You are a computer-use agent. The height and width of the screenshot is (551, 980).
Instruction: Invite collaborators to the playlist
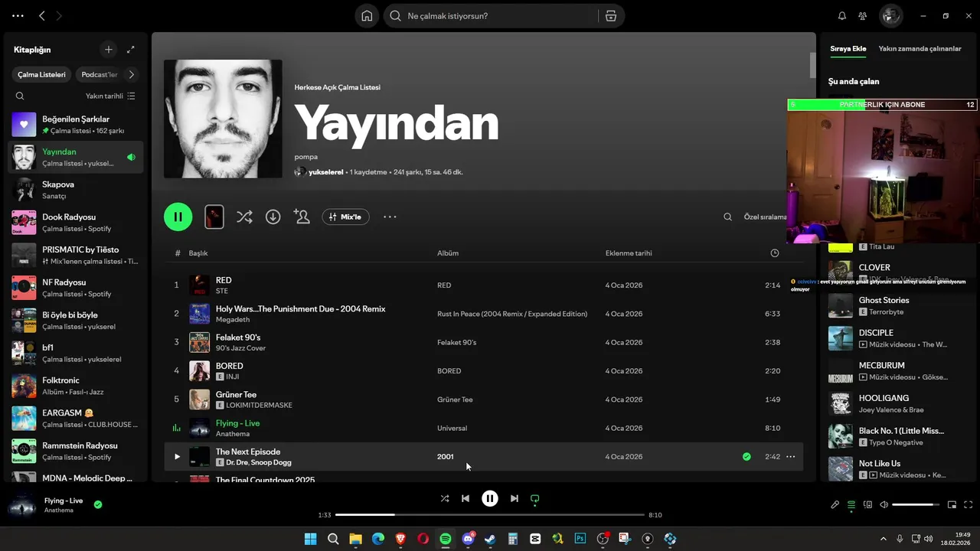(x=302, y=217)
